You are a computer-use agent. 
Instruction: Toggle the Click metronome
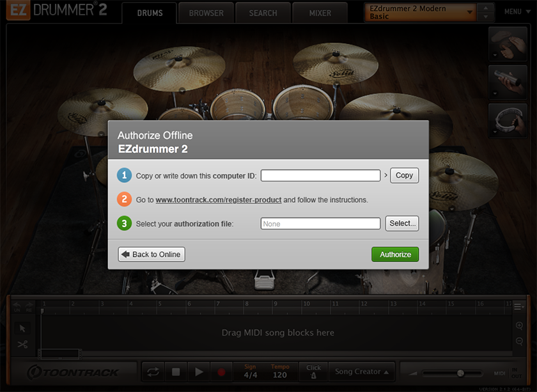point(313,372)
